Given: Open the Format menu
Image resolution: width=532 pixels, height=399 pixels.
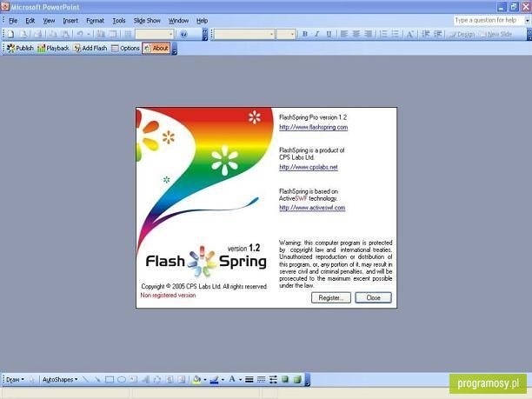Looking at the screenshot, I should pyautogui.click(x=95, y=21).
